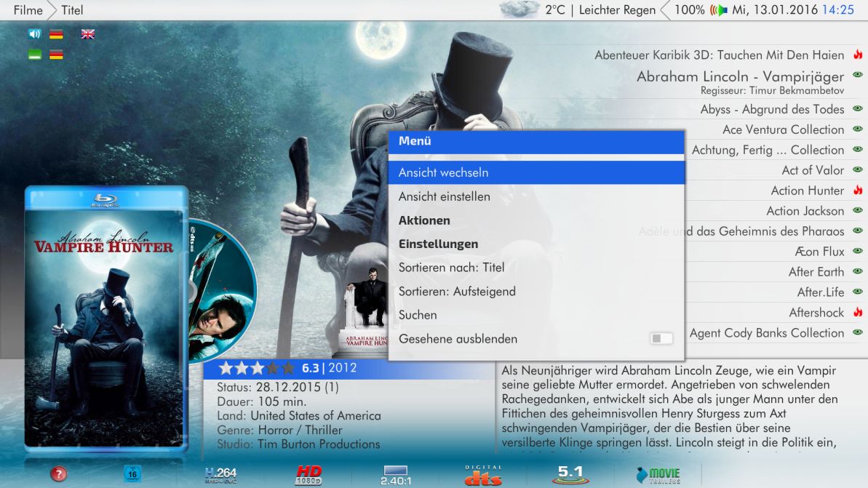Click the flame icon next to Abenteuer Karibik 3D
Viewport: 868px width, 488px height.
(858, 55)
